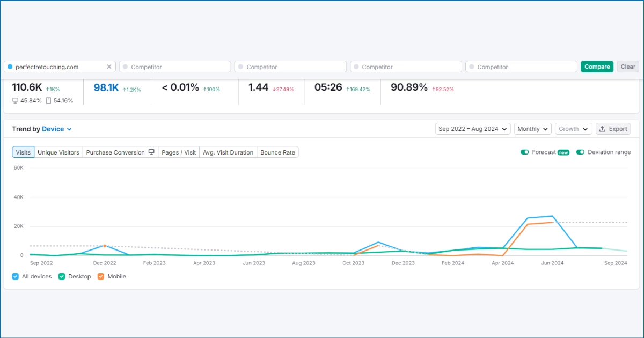Click the Dec 2022 orange data point
The width and height of the screenshot is (644, 338).
(105, 246)
